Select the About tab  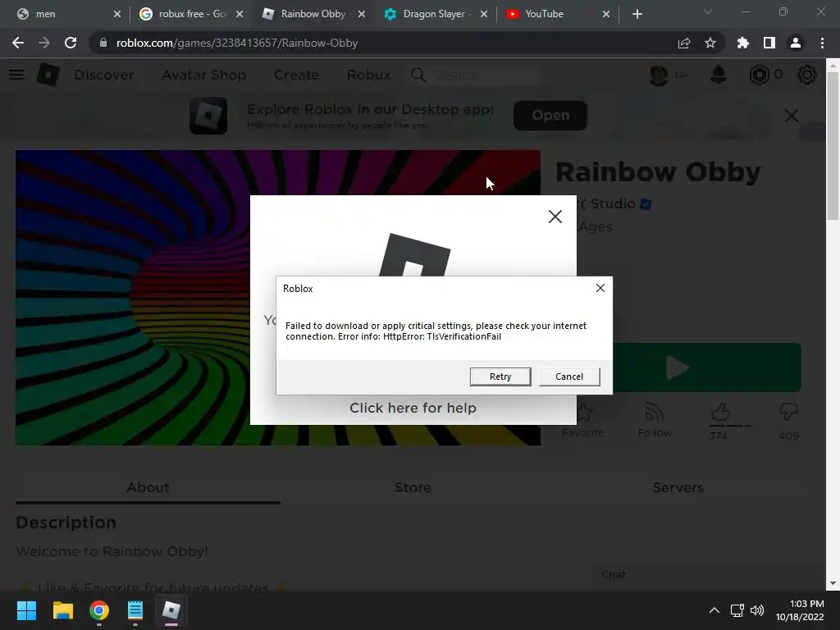(x=148, y=487)
